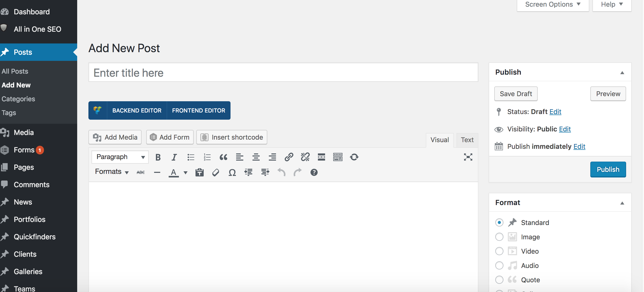Select the Image post format
The height and width of the screenshot is (292, 644).
(499, 237)
